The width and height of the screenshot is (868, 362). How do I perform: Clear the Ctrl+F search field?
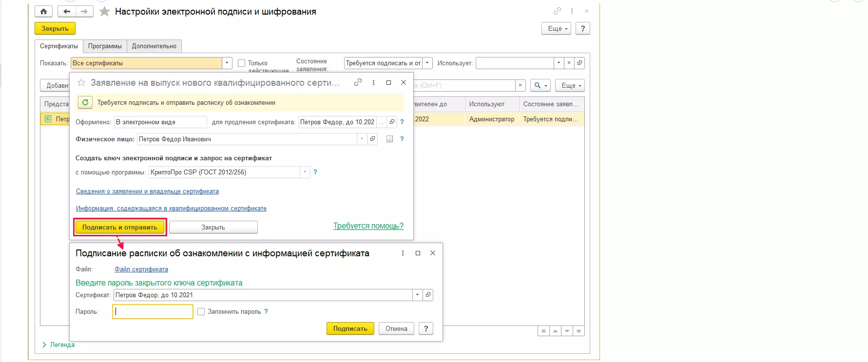coord(520,85)
